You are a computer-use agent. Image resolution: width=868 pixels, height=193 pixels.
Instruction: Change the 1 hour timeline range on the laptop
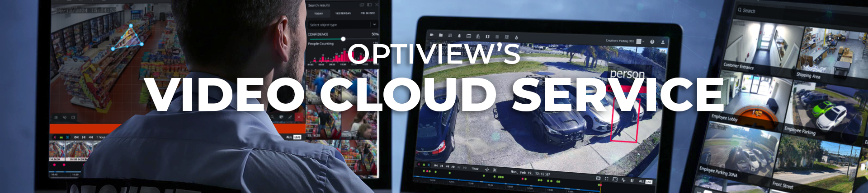point(475,169)
